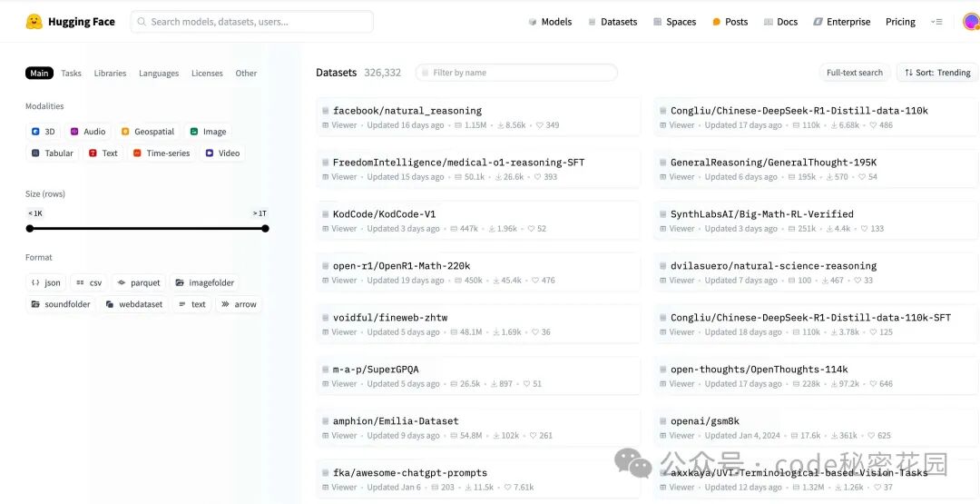Toggle the Video modality filter
The width and height of the screenshot is (980, 504).
click(222, 153)
